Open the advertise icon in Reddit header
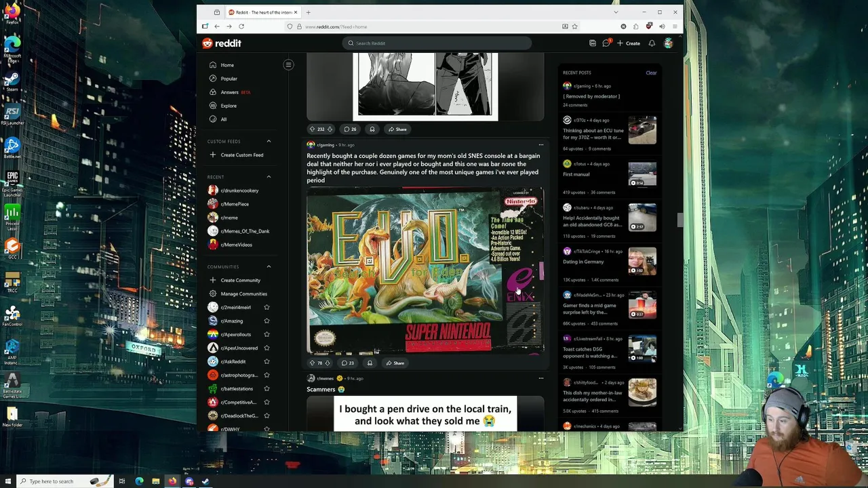Screen dimensions: 868x488 coord(593,43)
